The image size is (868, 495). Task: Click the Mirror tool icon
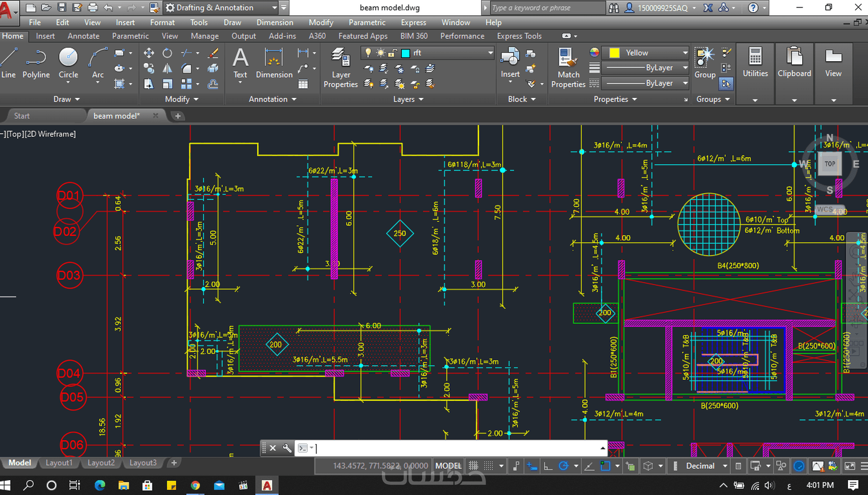[167, 68]
